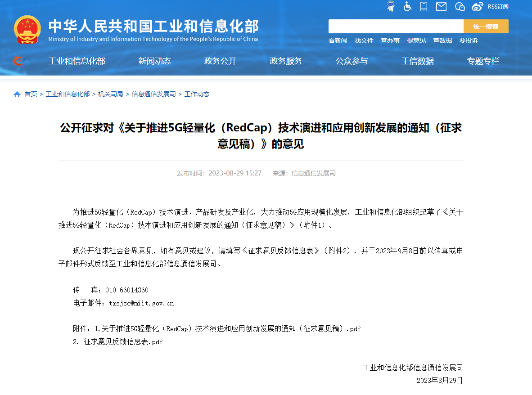Click 信息通信发展司 in the breadcrumb
The width and height of the screenshot is (532, 395).
click(x=154, y=94)
